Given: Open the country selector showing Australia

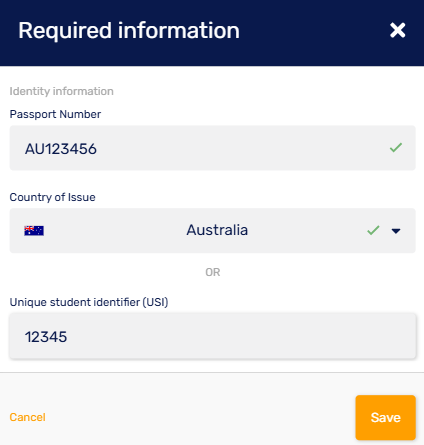Looking at the screenshot, I should point(213,231).
